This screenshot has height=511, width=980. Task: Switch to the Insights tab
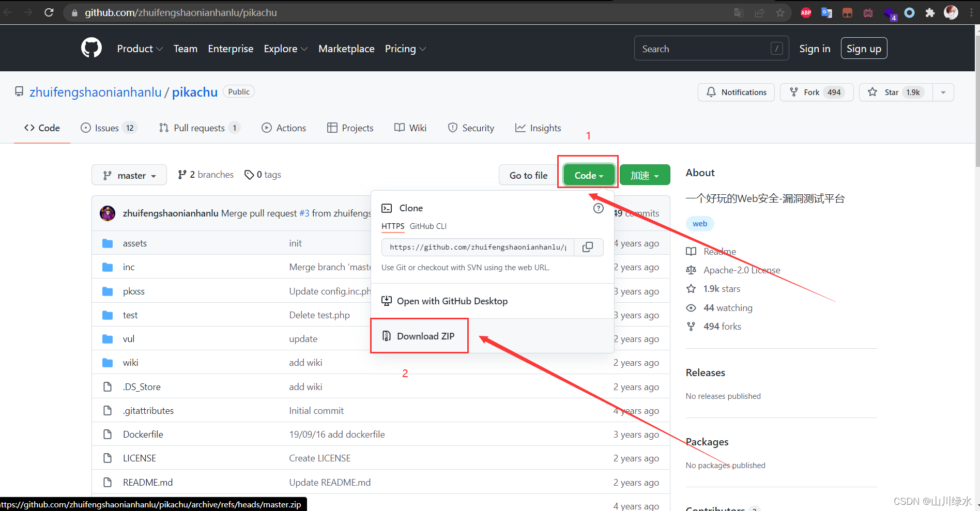pyautogui.click(x=538, y=128)
